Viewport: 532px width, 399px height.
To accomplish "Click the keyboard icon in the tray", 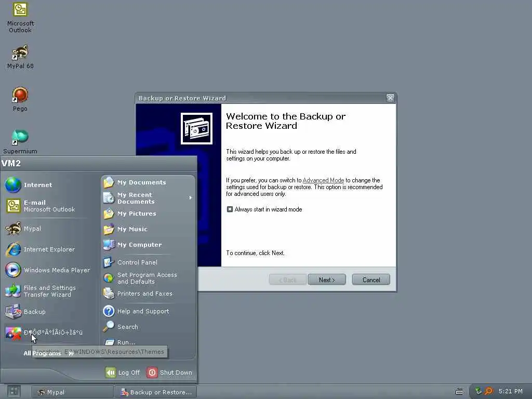I will point(459,392).
